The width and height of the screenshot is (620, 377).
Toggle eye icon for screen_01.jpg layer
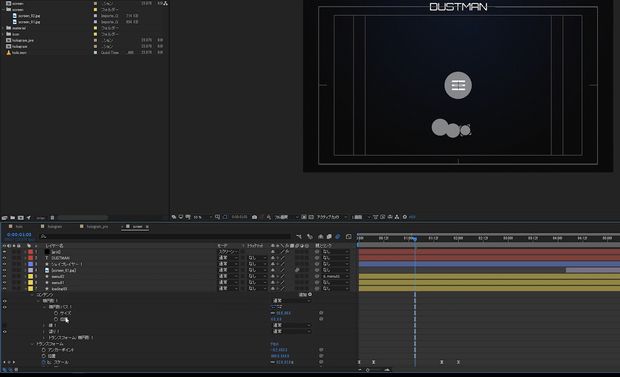click(4, 270)
